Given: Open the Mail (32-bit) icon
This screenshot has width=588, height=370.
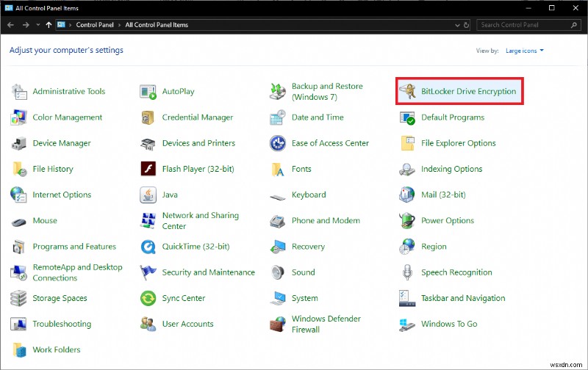Looking at the screenshot, I should (407, 195).
